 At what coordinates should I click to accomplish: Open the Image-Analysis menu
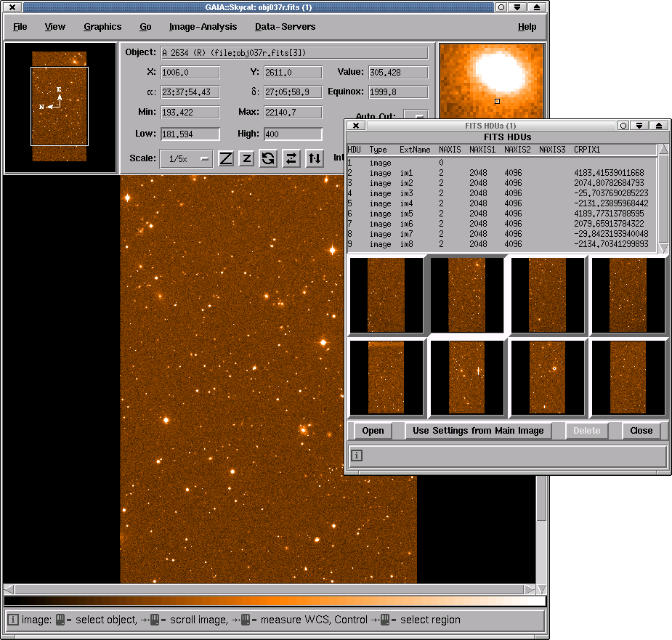coord(203,27)
